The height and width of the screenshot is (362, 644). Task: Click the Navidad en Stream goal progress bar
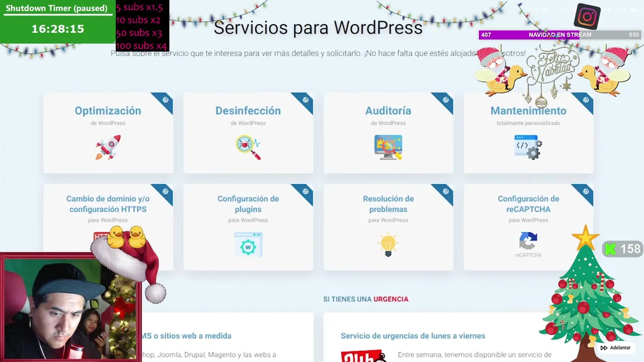(x=560, y=35)
